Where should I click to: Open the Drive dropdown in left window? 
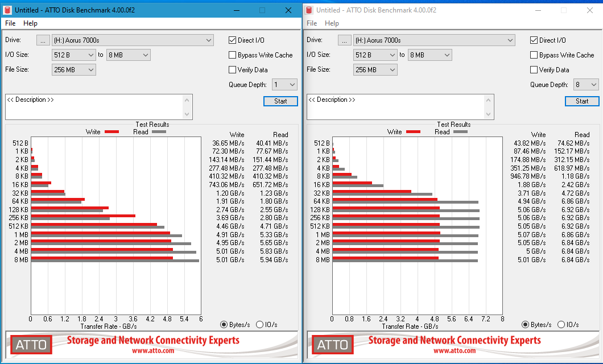coord(133,40)
